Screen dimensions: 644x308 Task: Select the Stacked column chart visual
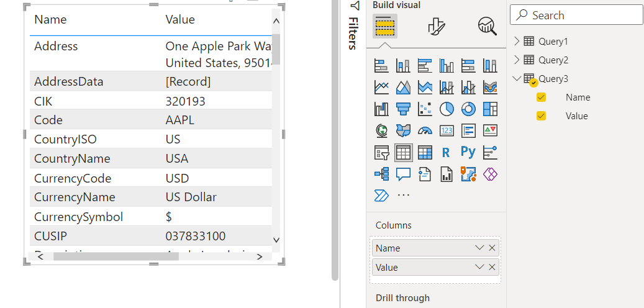pyautogui.click(x=403, y=65)
